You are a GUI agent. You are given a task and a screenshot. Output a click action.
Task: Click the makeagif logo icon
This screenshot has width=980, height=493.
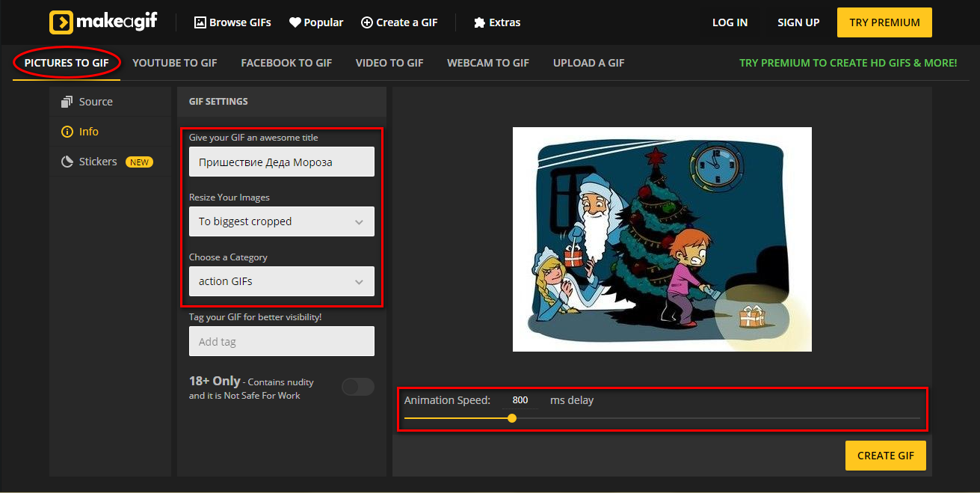point(61,22)
